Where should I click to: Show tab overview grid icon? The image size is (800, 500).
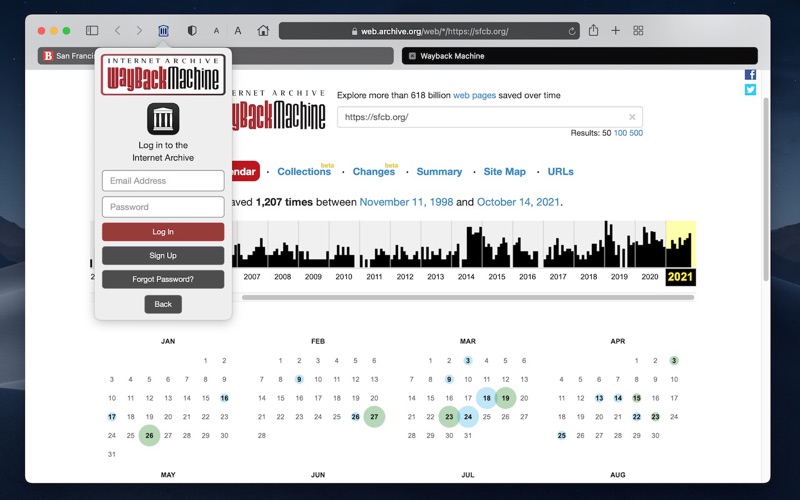tap(638, 31)
